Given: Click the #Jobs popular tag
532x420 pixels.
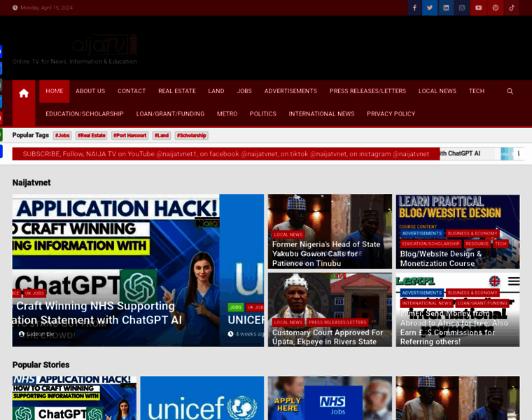Looking at the screenshot, I should click(62, 135).
